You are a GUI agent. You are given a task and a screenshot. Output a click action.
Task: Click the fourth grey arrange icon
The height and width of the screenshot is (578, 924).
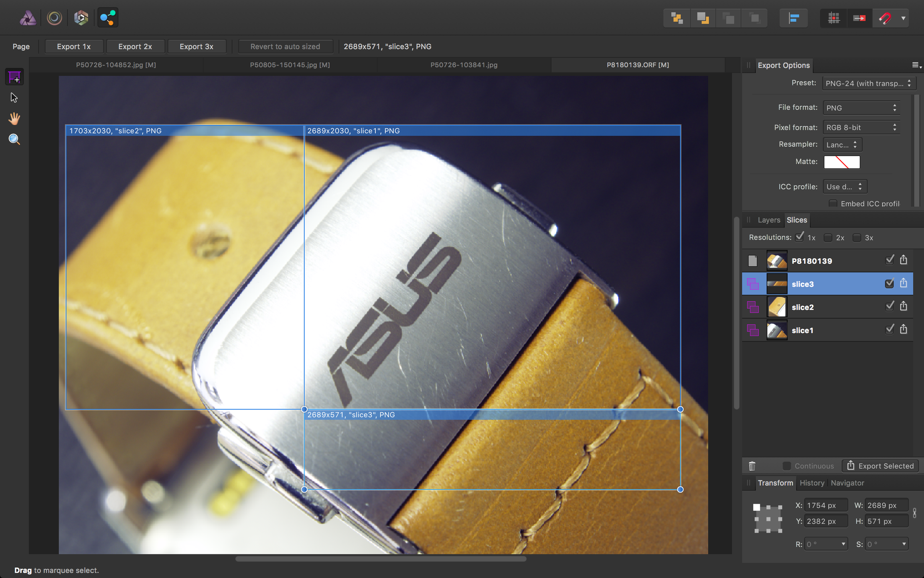754,18
